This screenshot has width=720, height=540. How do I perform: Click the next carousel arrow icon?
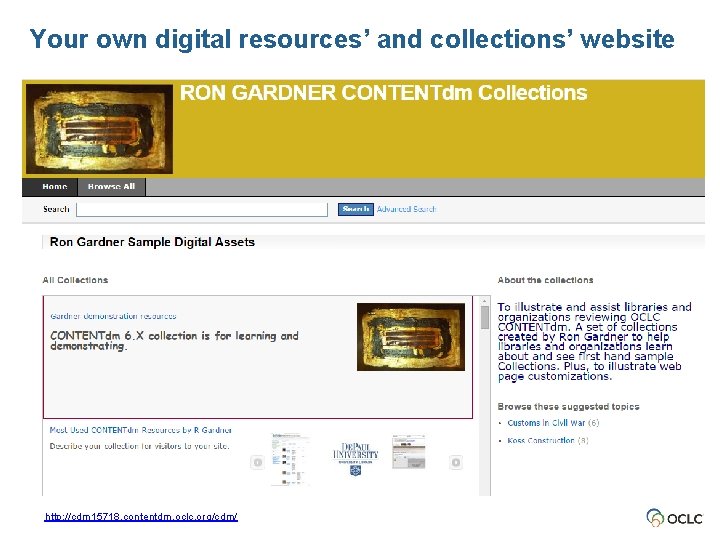pos(456,462)
